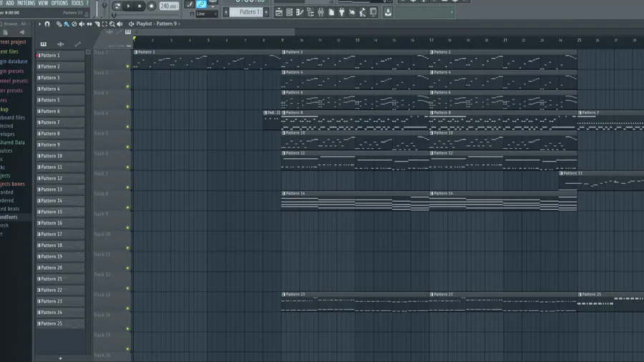Select the playlist Mute tool

tap(82, 24)
